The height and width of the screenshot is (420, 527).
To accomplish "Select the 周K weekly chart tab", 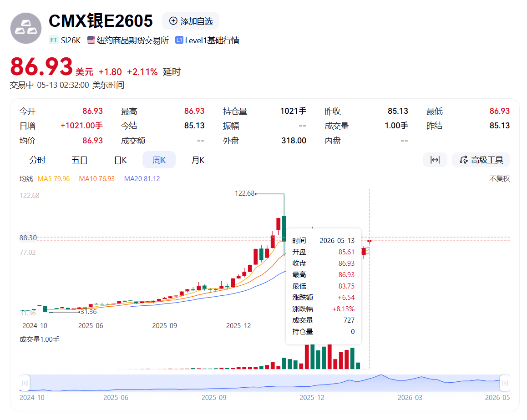I will (x=159, y=160).
